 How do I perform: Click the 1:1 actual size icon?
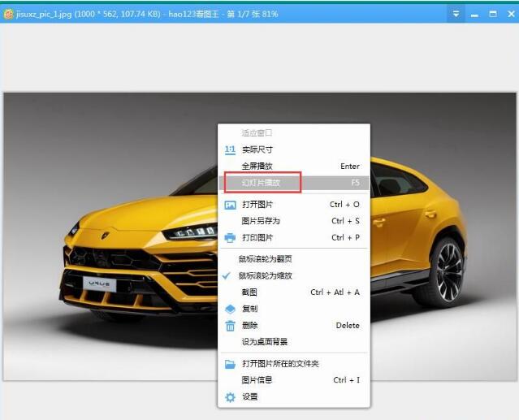(230, 150)
